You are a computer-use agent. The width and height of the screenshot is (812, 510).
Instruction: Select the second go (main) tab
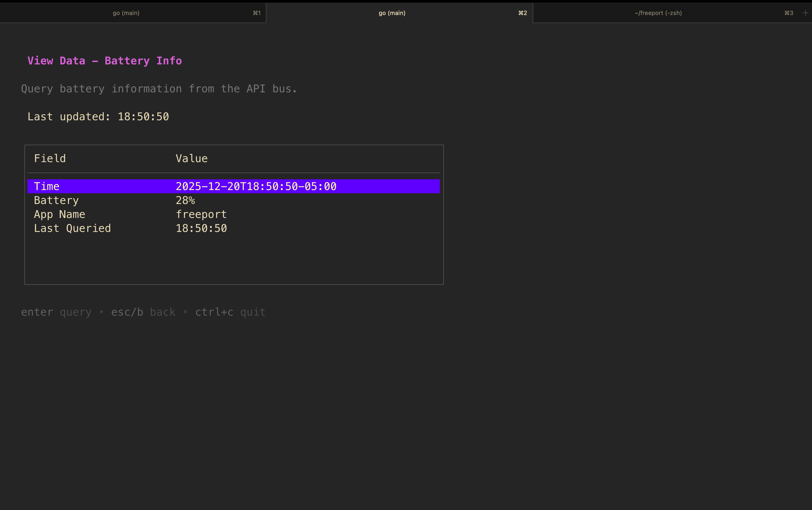tap(392, 13)
